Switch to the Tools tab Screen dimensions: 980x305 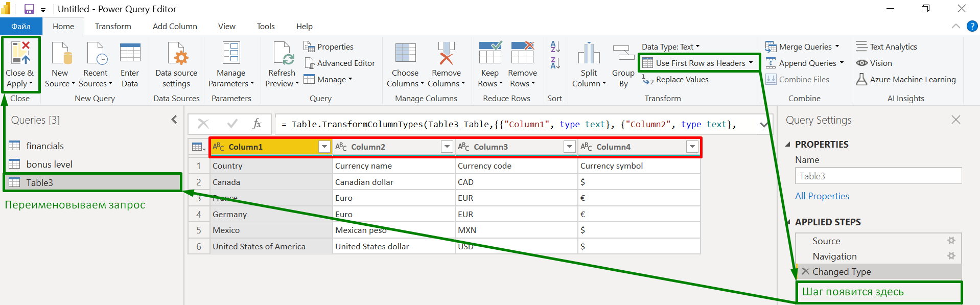pos(266,26)
